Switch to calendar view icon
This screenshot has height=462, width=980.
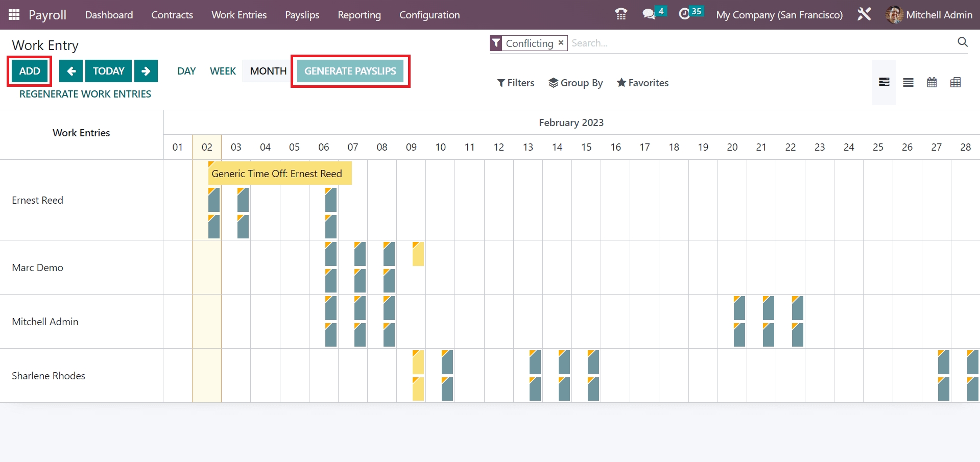coord(932,82)
